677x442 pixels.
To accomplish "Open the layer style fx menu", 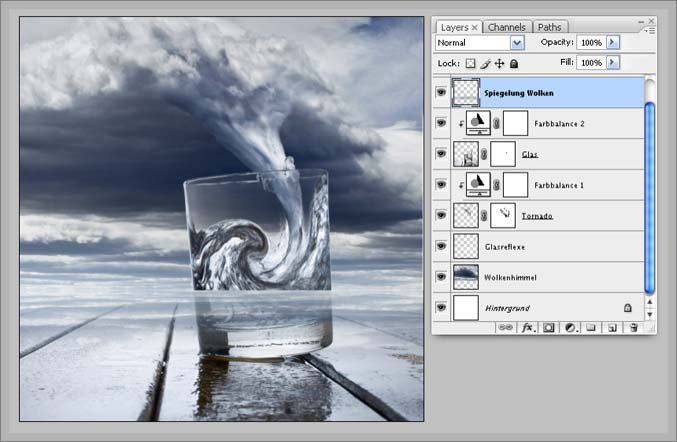I will click(527, 327).
